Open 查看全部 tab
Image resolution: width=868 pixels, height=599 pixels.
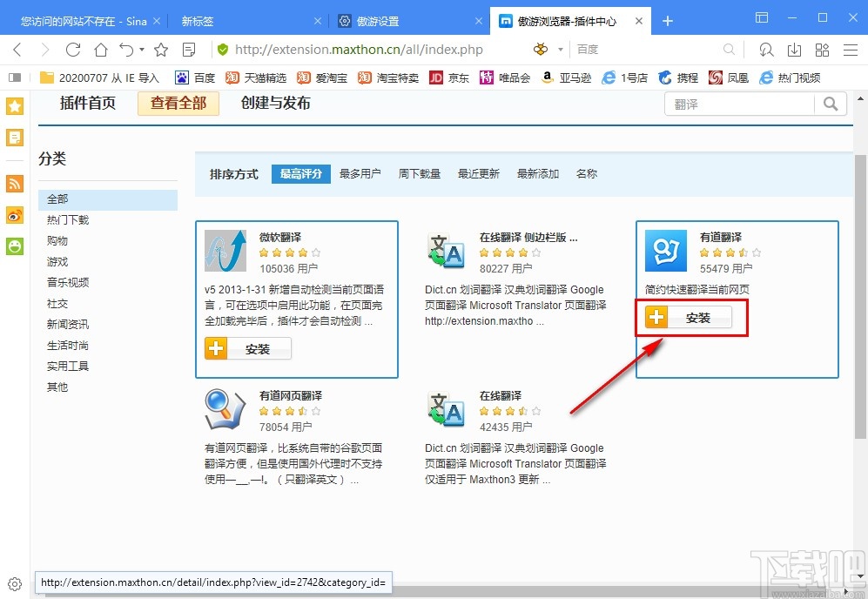[178, 103]
